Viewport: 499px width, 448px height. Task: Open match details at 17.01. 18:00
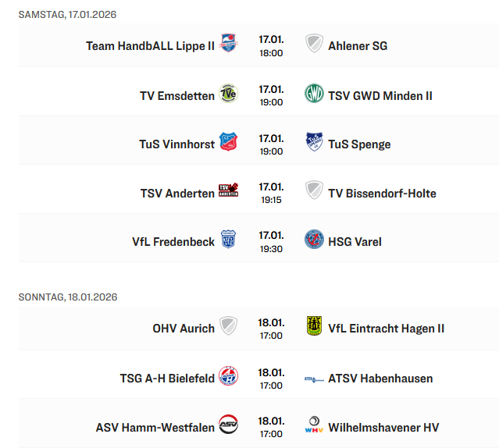click(x=271, y=46)
